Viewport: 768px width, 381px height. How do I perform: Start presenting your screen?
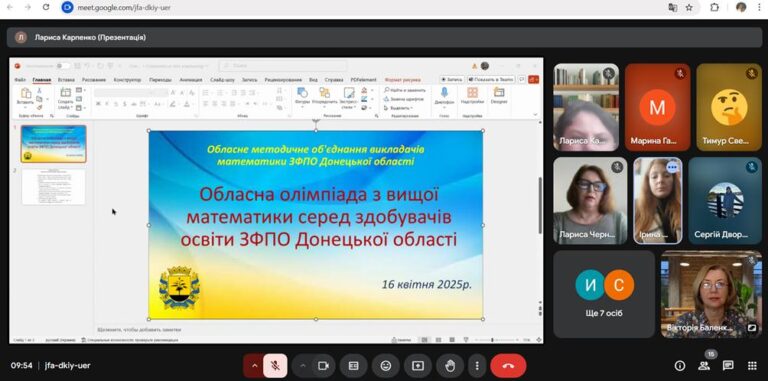point(418,366)
